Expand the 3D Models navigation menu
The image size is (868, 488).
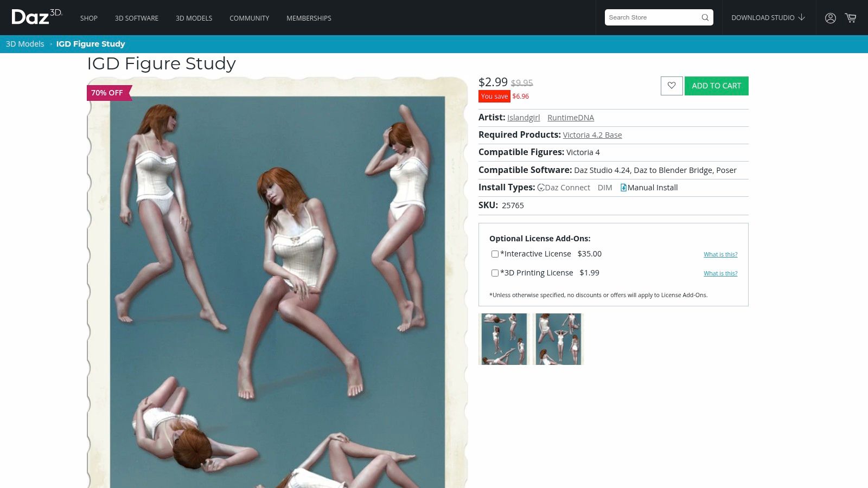pyautogui.click(x=194, y=18)
